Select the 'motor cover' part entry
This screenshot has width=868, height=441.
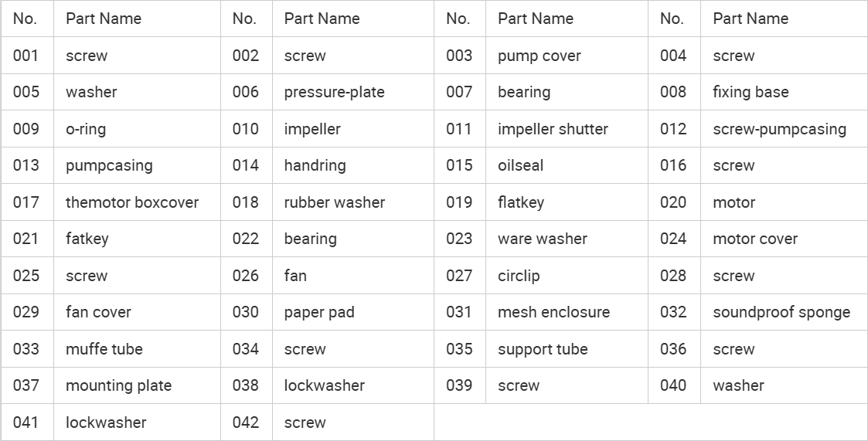[x=754, y=239]
